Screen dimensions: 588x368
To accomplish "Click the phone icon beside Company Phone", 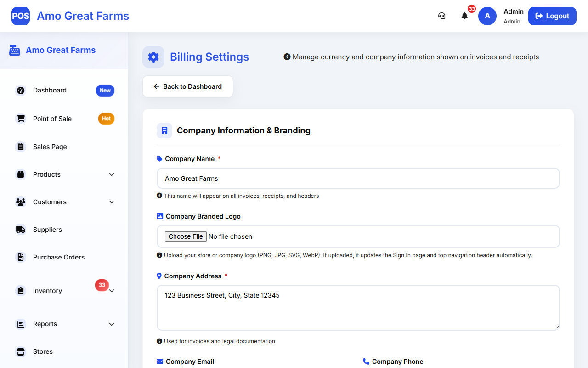I will coord(366,362).
